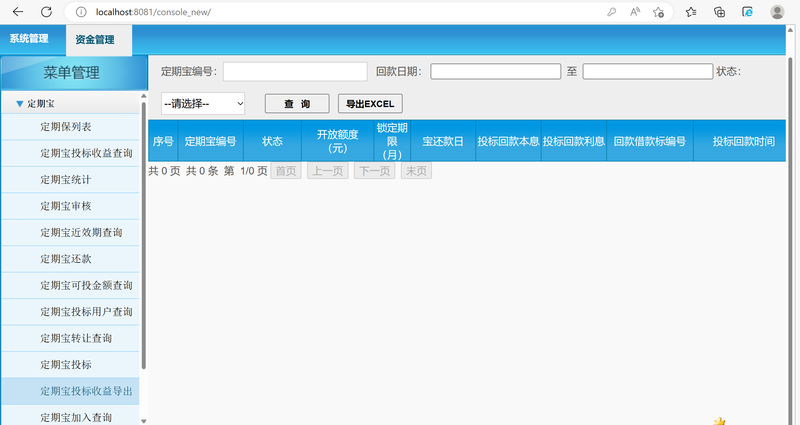The width and height of the screenshot is (800, 425).
Task: Open browser collections icon
Action: (719, 12)
